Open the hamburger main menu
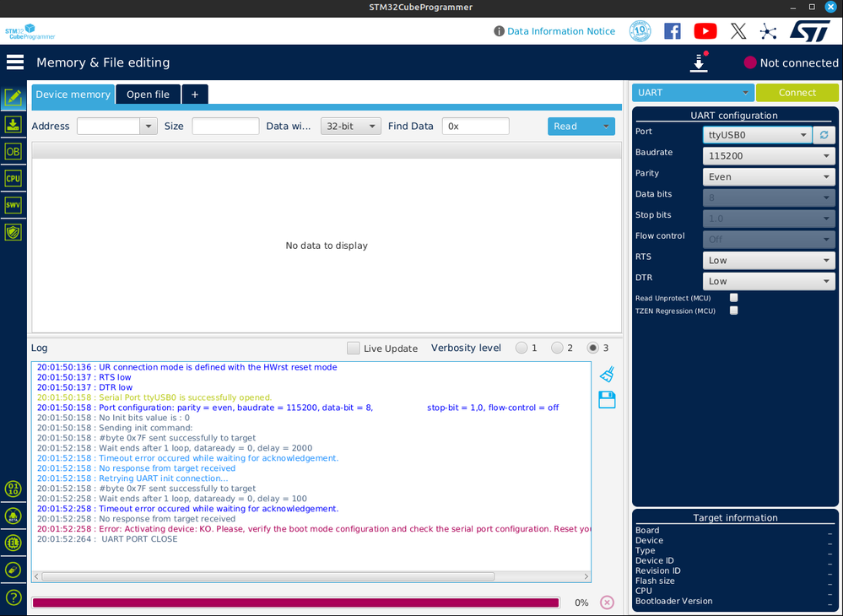Viewport: 843px width, 616px height. point(15,62)
